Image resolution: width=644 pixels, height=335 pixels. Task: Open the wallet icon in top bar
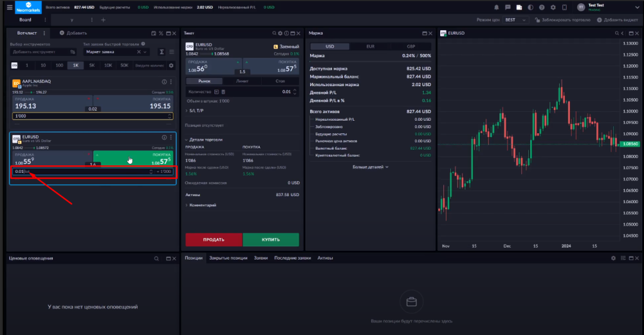(x=519, y=8)
